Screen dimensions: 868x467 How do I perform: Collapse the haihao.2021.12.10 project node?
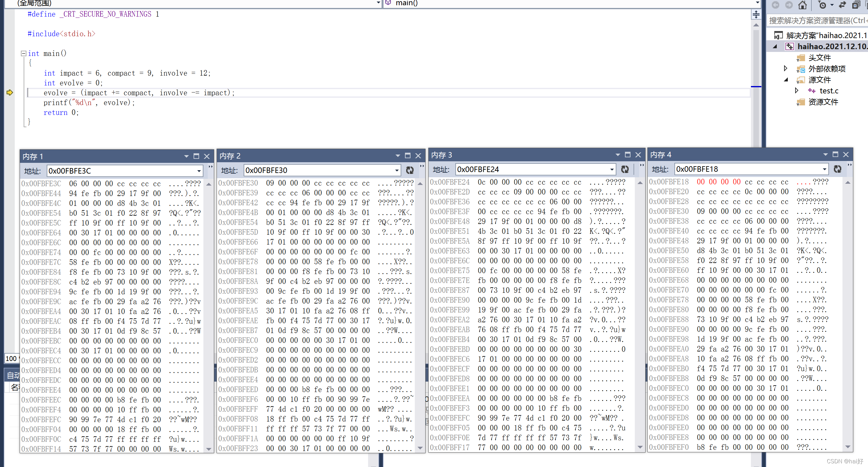pyautogui.click(x=775, y=46)
